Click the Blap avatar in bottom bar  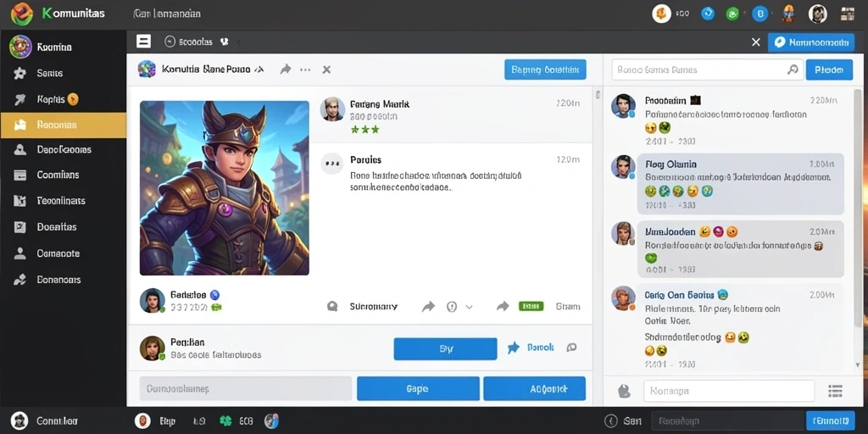click(x=142, y=420)
